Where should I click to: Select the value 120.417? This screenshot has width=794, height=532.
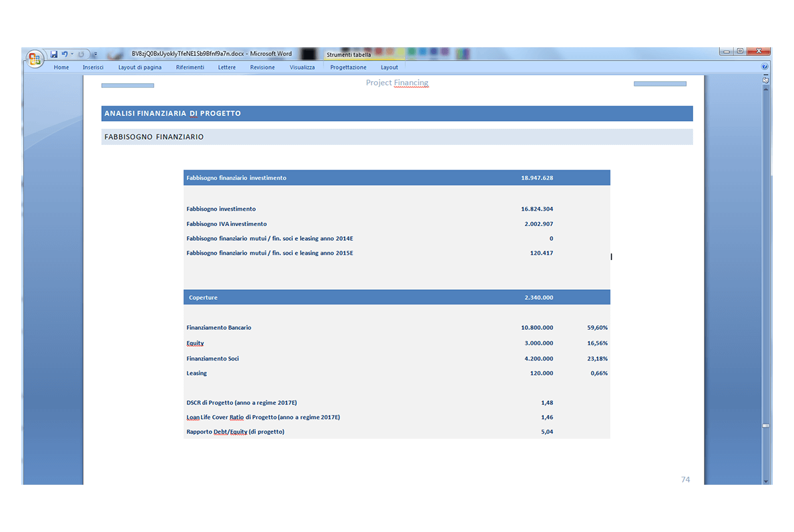(541, 253)
